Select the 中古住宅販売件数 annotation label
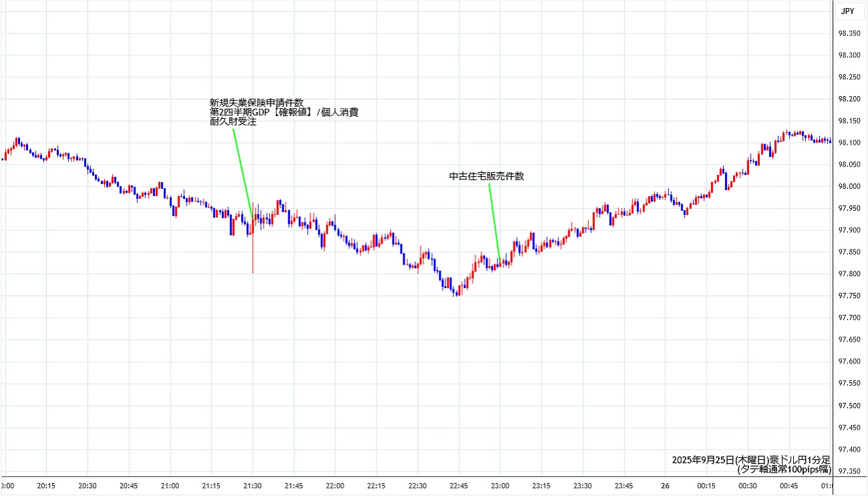 pos(487,177)
